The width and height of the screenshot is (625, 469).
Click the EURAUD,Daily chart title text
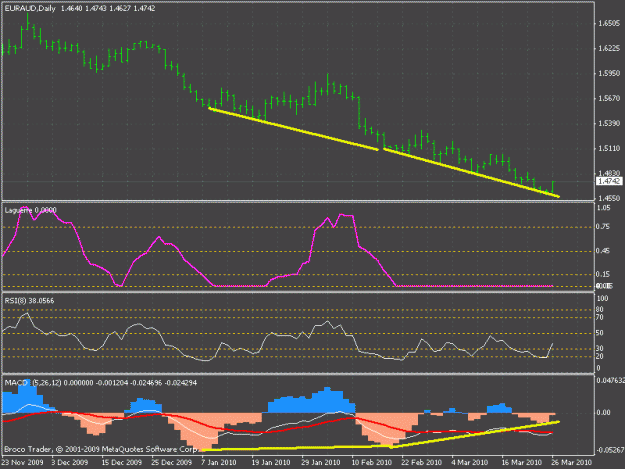(x=30, y=8)
